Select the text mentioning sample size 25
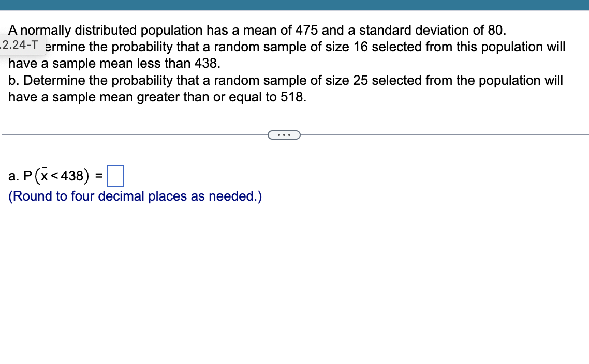This screenshot has width=589, height=364. coord(286,80)
